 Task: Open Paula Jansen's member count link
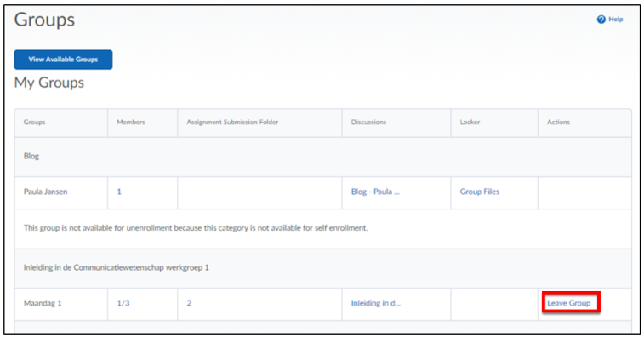click(119, 192)
